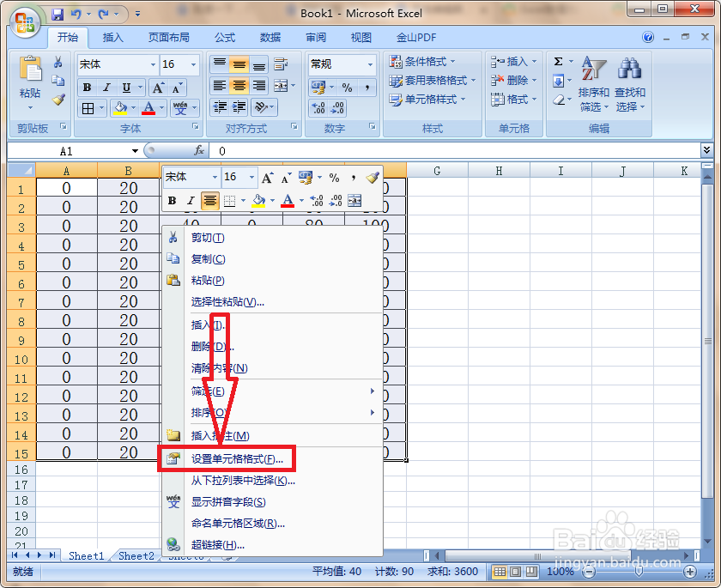Click ribbon Wrap Text icon
This screenshot has width=721, height=588.
pyautogui.click(x=281, y=64)
